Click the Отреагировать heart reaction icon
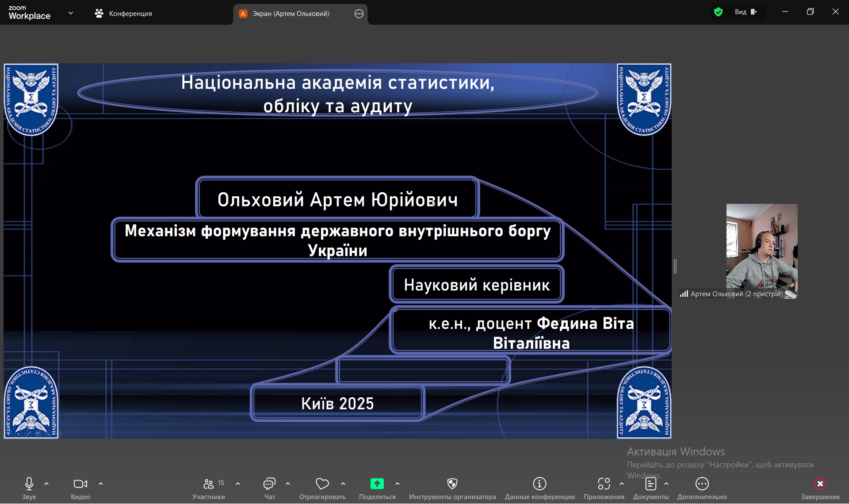 tap(322, 484)
